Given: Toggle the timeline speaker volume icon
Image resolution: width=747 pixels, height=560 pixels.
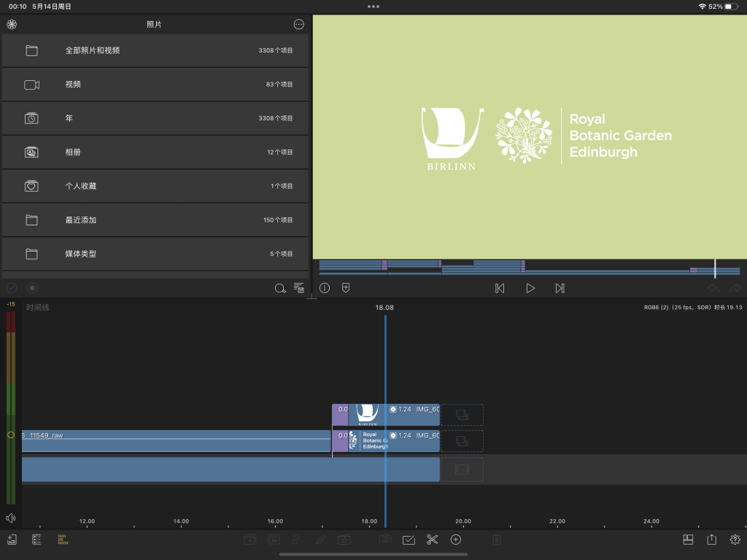Looking at the screenshot, I should coord(11,518).
